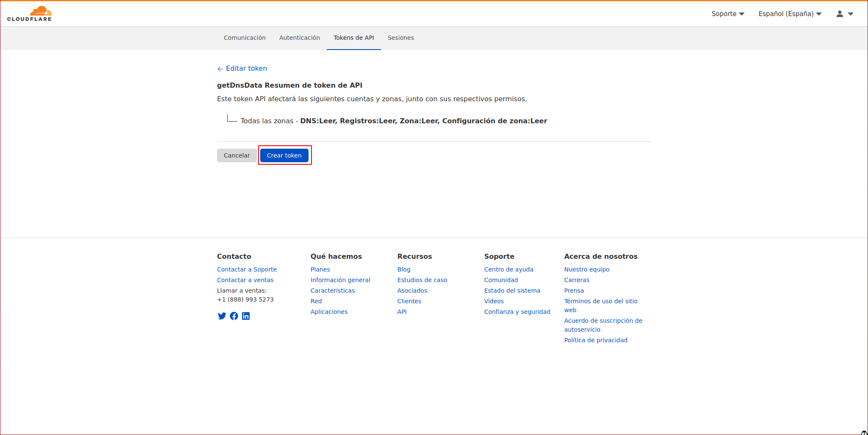
Task: Expand the account menu caret
Action: pos(850,14)
